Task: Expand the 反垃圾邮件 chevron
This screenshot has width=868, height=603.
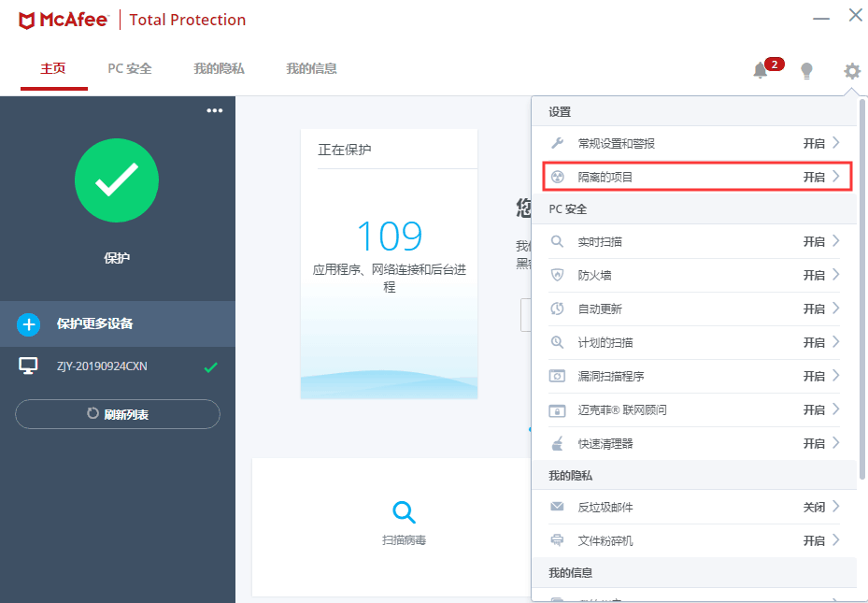Action: click(x=836, y=506)
